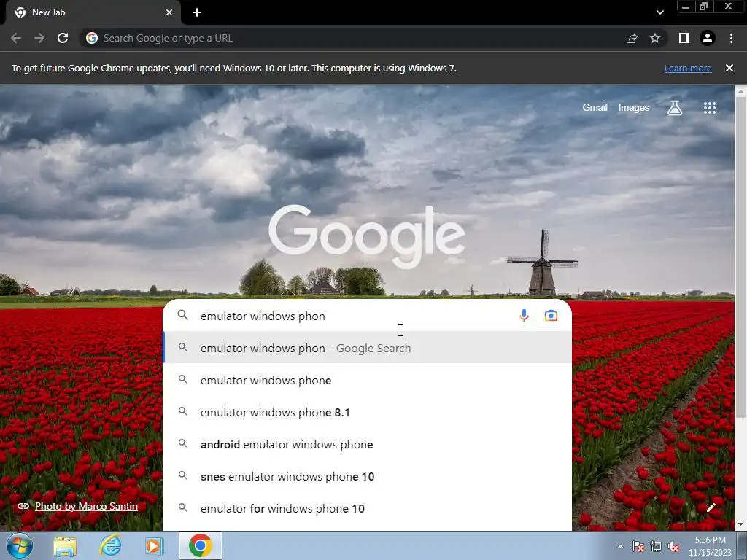Screen dimensions: 747x560
Task: Bookmark this tab with the star icon
Action: 655,38
